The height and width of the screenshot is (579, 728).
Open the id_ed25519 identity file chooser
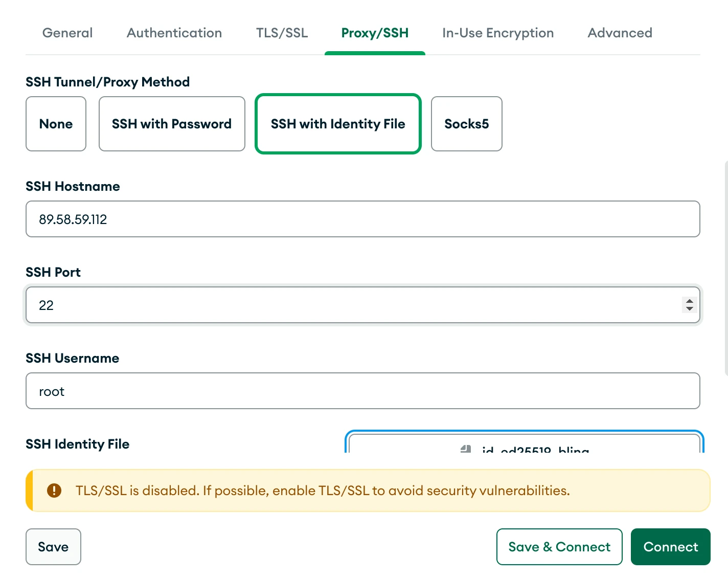pos(525,448)
